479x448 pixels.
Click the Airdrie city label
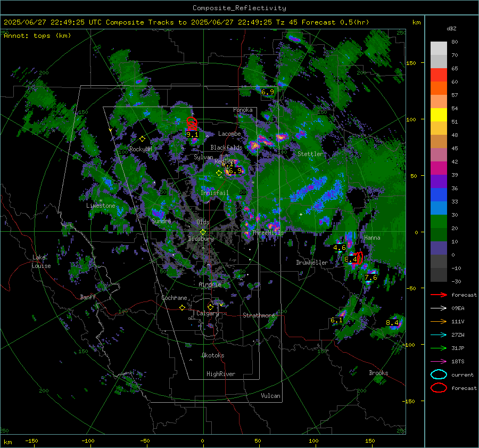pos(210,284)
